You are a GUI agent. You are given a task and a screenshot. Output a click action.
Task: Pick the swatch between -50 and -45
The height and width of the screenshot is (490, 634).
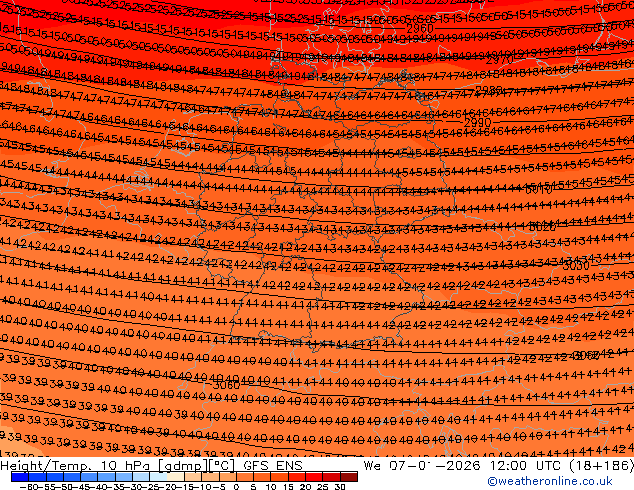coord(72,477)
